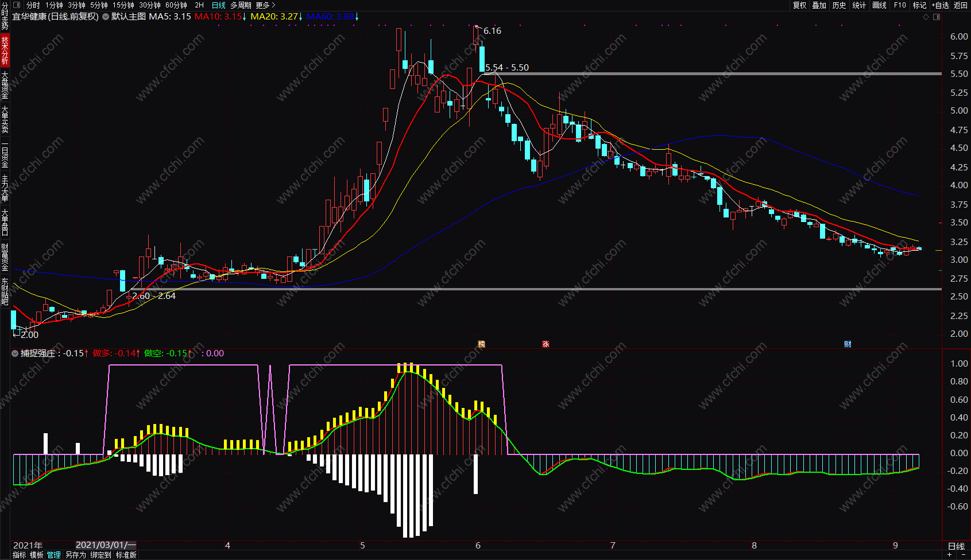Click the 返回 back button
Viewport: 971px width, 560px height.
click(x=961, y=5)
